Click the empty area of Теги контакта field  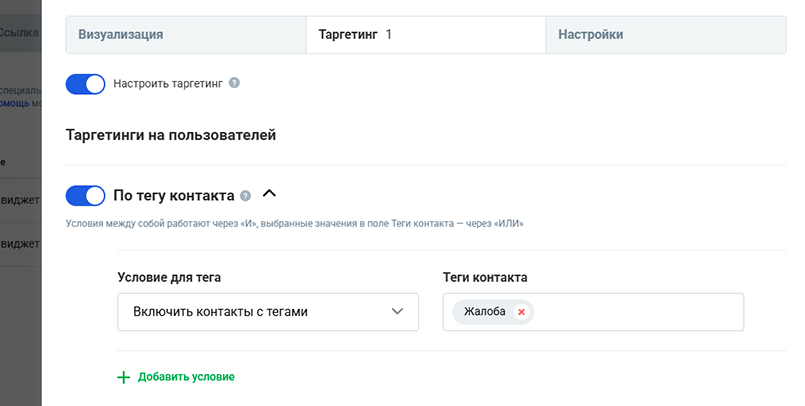640,312
